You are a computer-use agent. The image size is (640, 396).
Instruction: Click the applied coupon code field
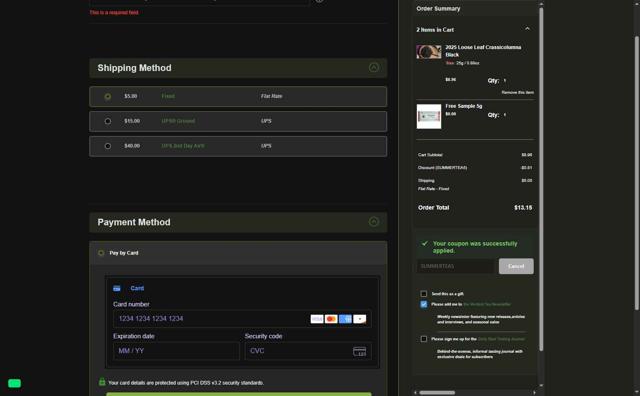(x=455, y=266)
